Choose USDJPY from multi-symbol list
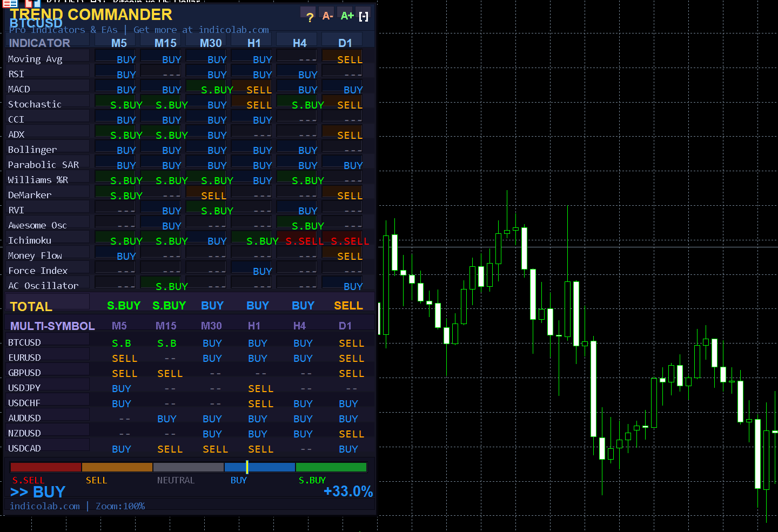Image resolution: width=778 pixels, height=532 pixels. pyautogui.click(x=24, y=388)
